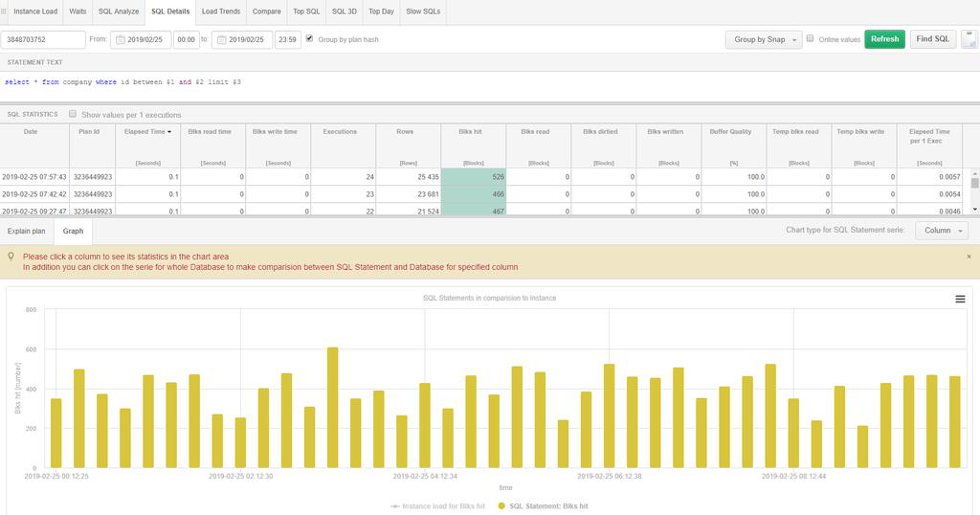Click the lightbulb hint icon in the notice
This screenshot has width=980, height=515.
tap(11, 257)
